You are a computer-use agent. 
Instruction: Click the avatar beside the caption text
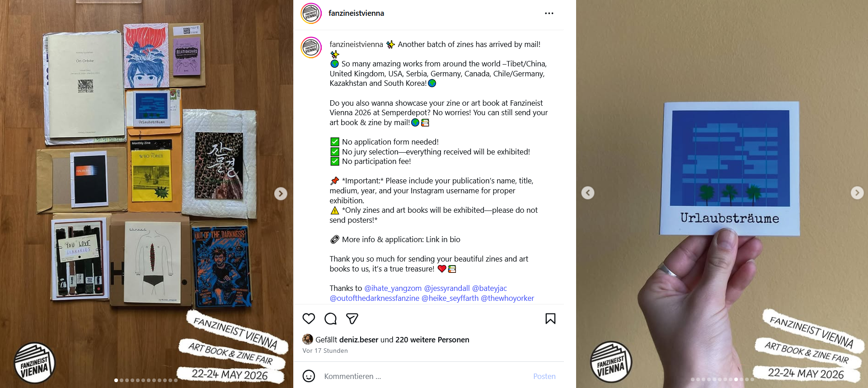tap(311, 47)
